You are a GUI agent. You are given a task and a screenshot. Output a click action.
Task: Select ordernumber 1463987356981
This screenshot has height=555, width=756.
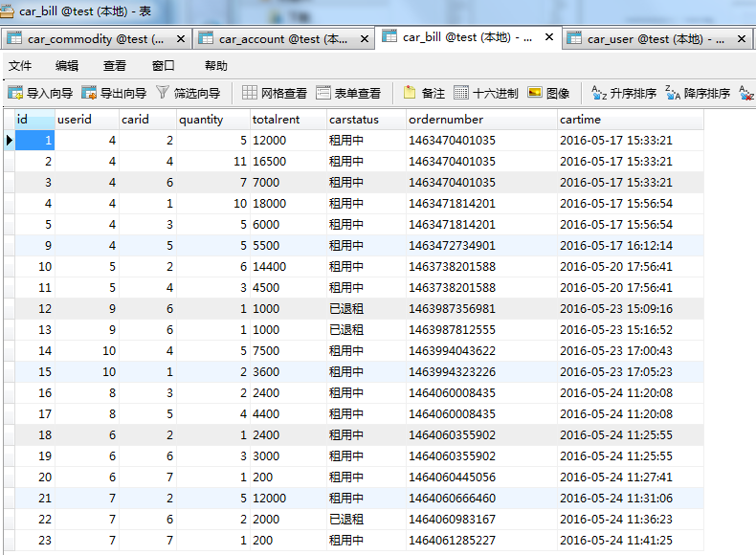(x=481, y=309)
